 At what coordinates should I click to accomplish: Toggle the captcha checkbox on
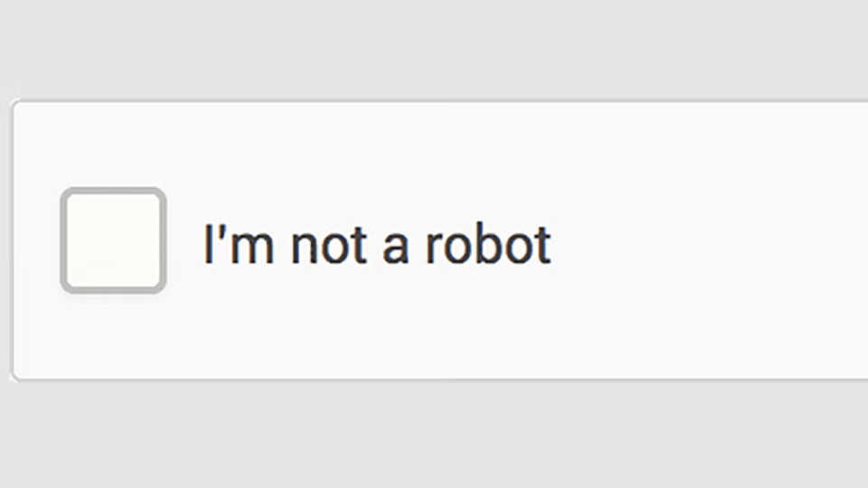114,240
